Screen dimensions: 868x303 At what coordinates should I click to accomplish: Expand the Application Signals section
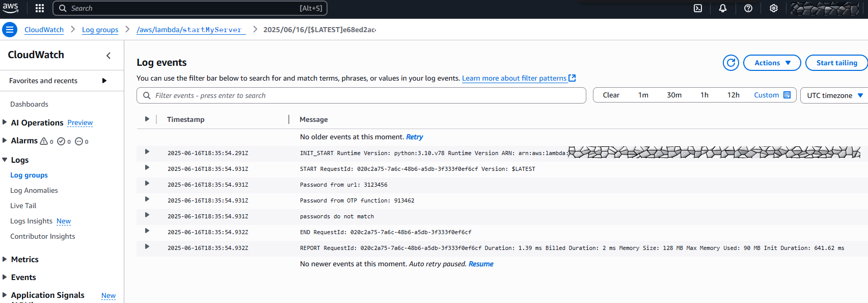5,295
